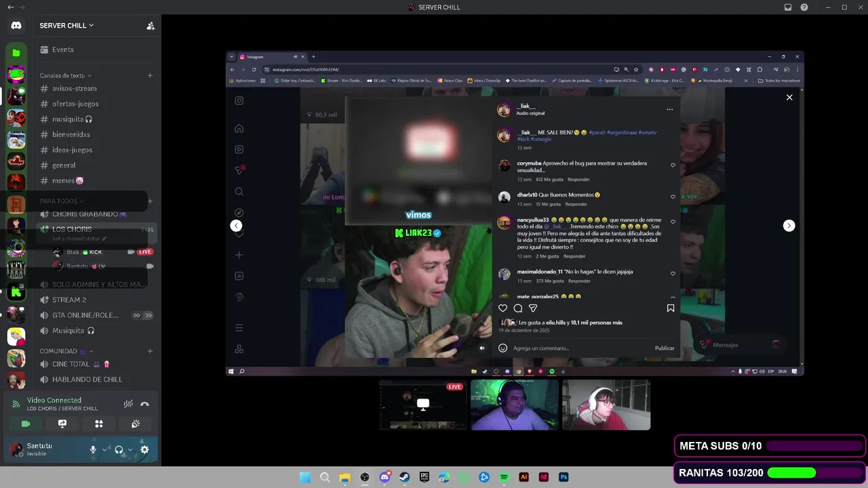This screenshot has height=488, width=868.
Task: Click the LIVE badge next to Blas
Action: coord(145,252)
